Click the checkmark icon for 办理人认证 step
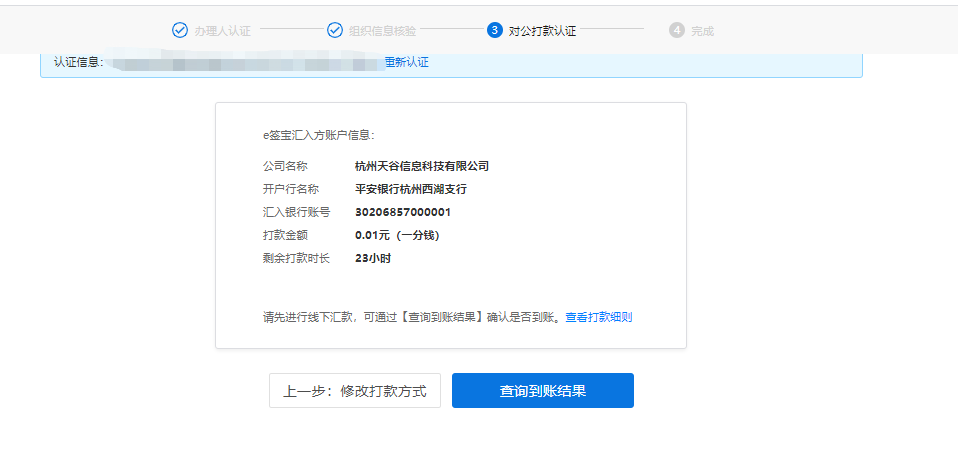This screenshot has width=958, height=472. pyautogui.click(x=180, y=30)
